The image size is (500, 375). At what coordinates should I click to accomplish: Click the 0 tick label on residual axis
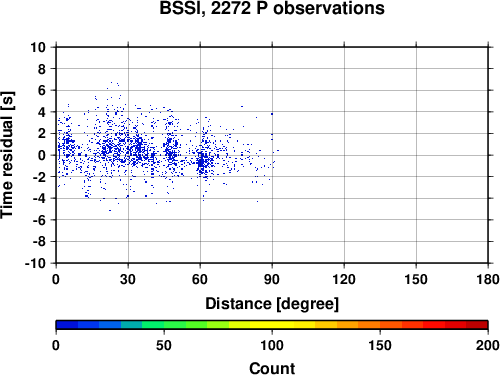pyautogui.click(x=42, y=155)
